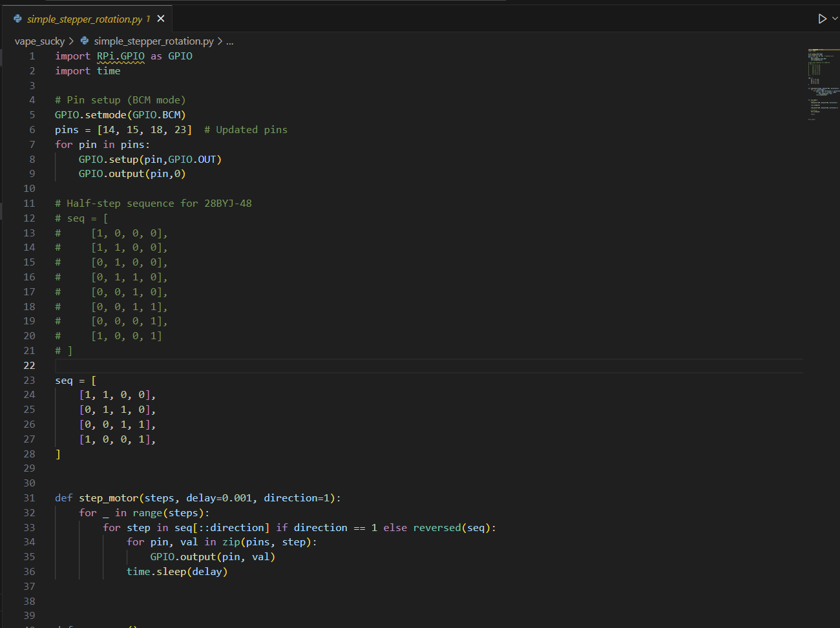Click the underlined RPi.GPIO import on line 1
Image resolution: width=840 pixels, height=628 pixels.
click(121, 56)
